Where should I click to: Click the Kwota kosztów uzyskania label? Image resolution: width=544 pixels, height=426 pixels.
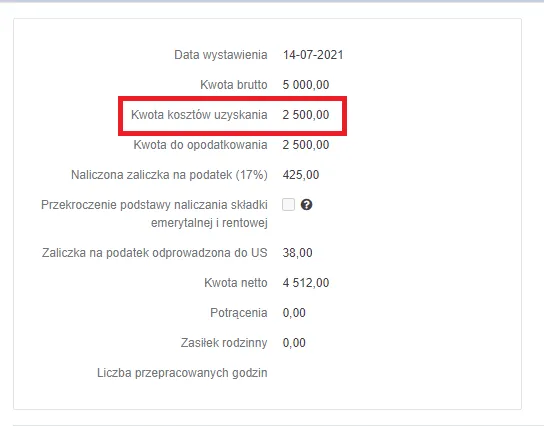pyautogui.click(x=199, y=115)
